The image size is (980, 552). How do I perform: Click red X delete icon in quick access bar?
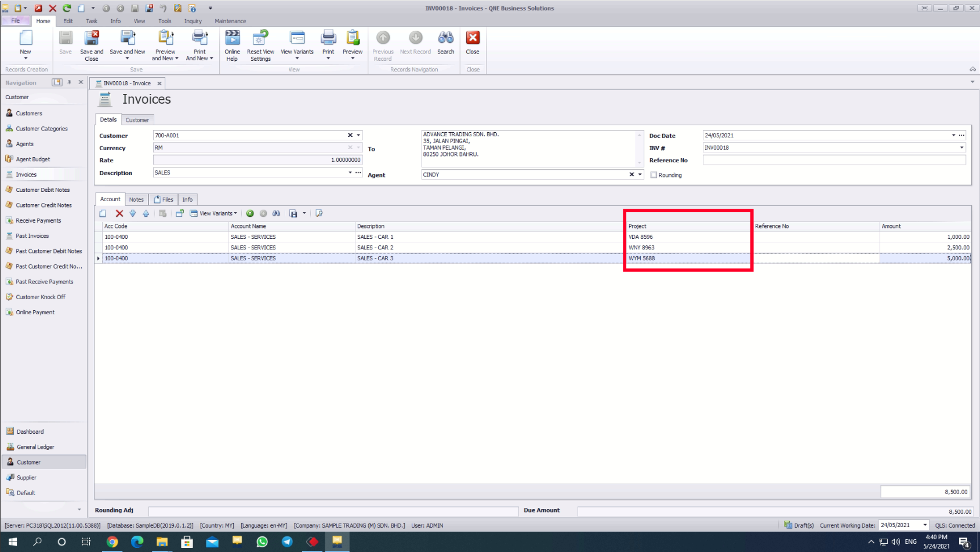[52, 8]
